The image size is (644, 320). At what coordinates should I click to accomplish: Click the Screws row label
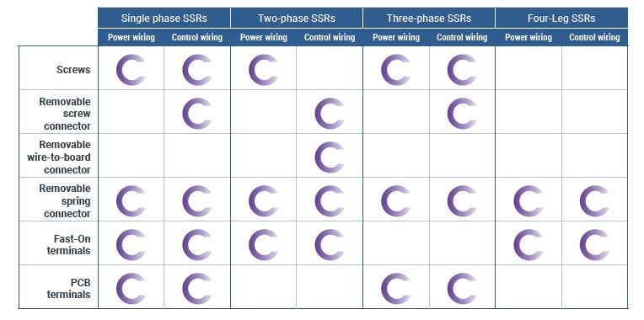point(73,69)
